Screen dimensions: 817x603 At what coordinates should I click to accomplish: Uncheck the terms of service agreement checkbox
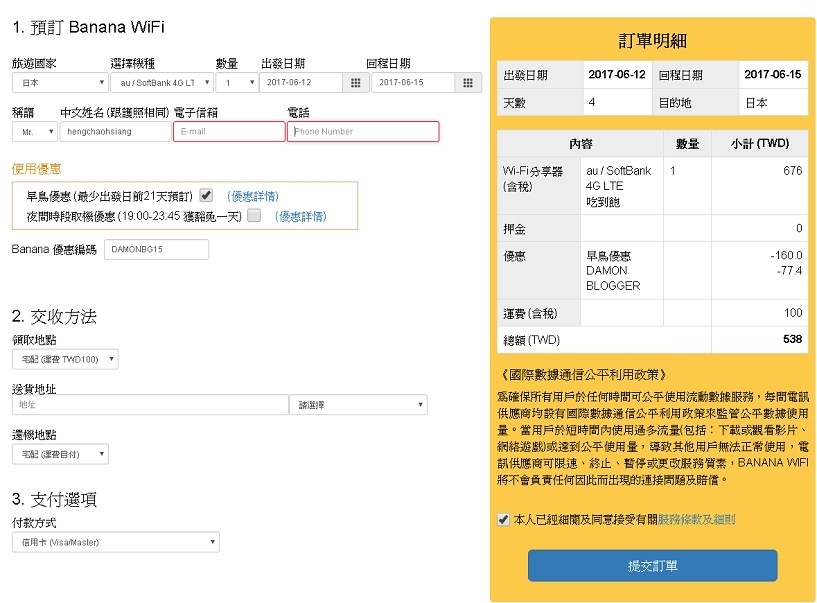coord(503,520)
